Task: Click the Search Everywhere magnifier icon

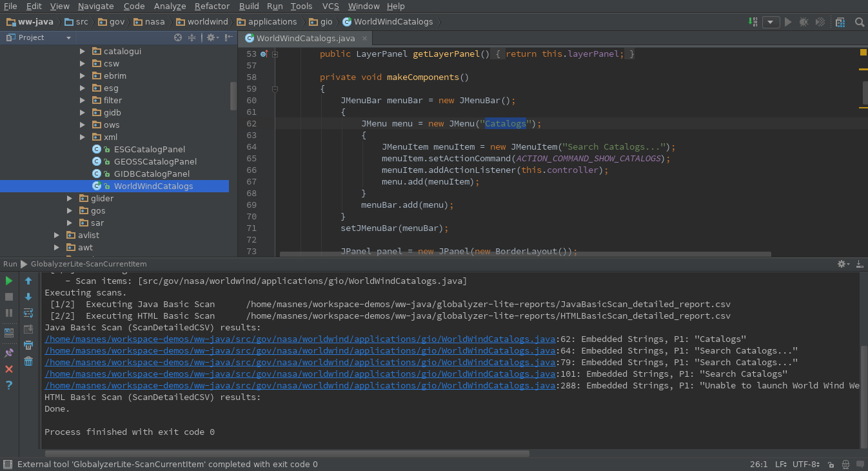Action: [x=859, y=22]
